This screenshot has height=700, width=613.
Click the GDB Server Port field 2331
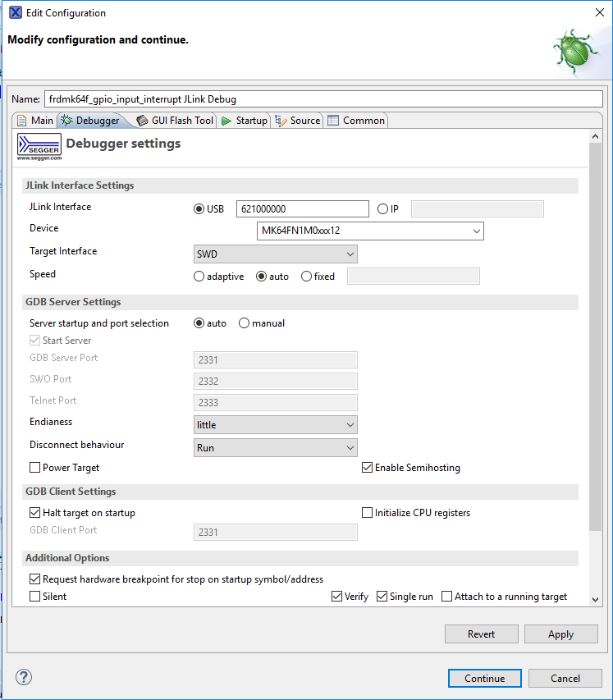pos(276,359)
